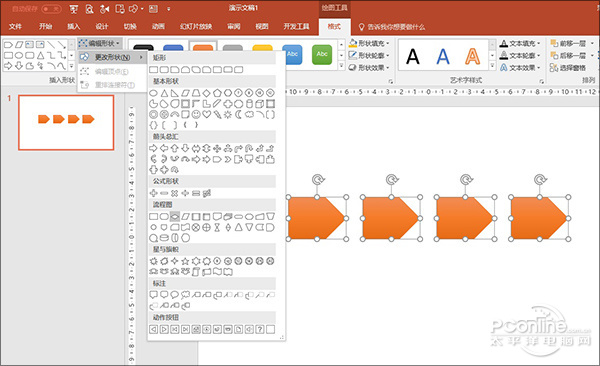Image resolution: width=600 pixels, height=366 pixels.
Task: Choose the green Abc shape style
Action: [322, 55]
